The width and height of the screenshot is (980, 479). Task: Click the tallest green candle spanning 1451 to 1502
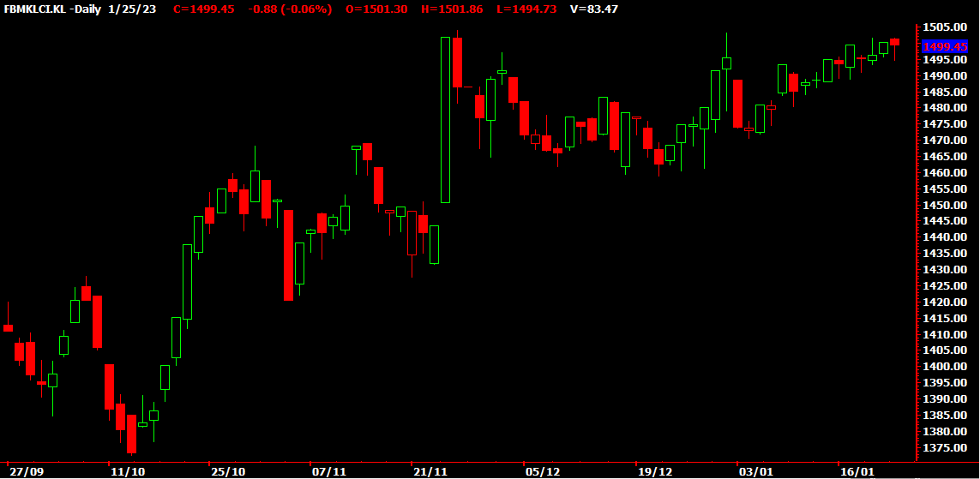[x=446, y=120]
